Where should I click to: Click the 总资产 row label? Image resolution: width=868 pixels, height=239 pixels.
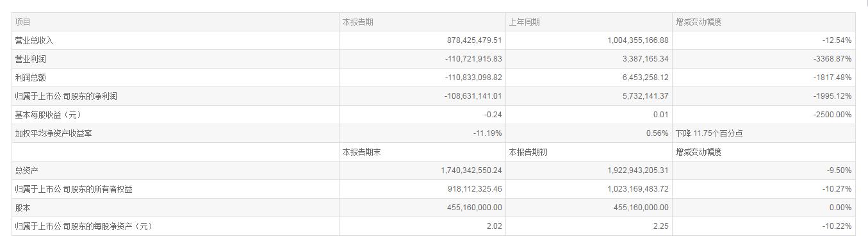click(27, 170)
